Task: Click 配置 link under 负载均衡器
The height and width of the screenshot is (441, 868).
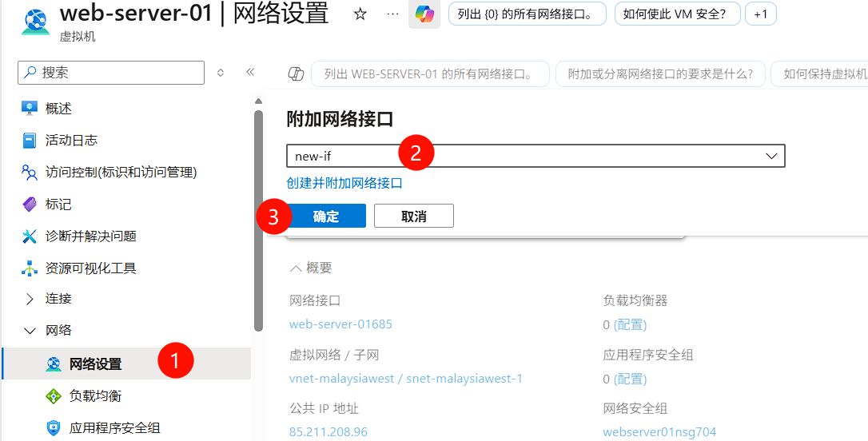Action: 630,325
